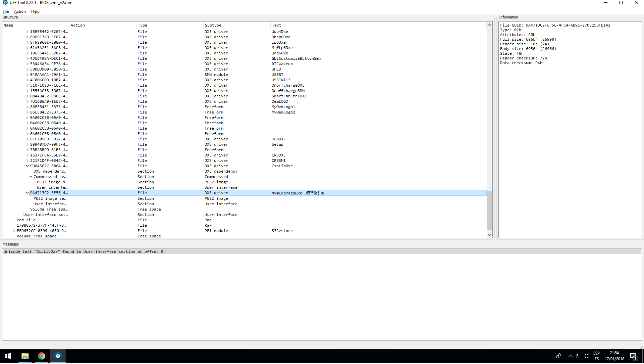
Task: Click the UEFITool title bar app icon
Action: pos(5,3)
